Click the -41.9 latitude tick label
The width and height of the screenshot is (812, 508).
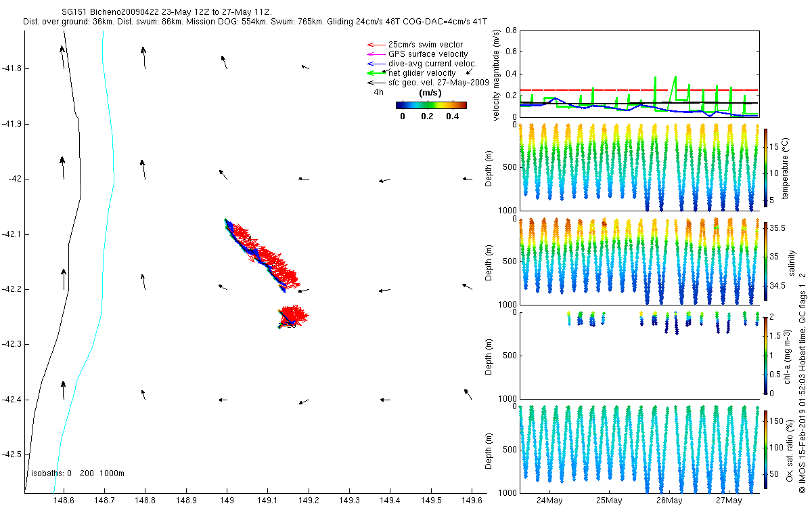click(x=12, y=124)
